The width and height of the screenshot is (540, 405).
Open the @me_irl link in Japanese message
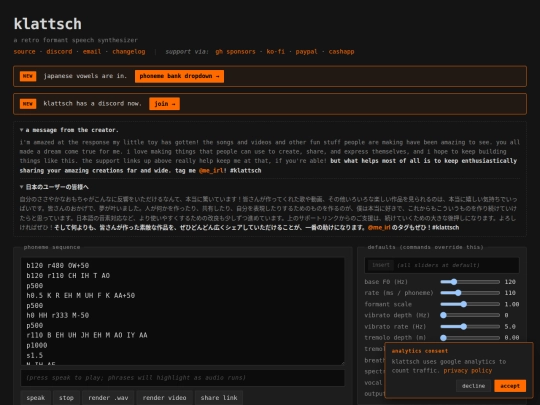pos(379,228)
